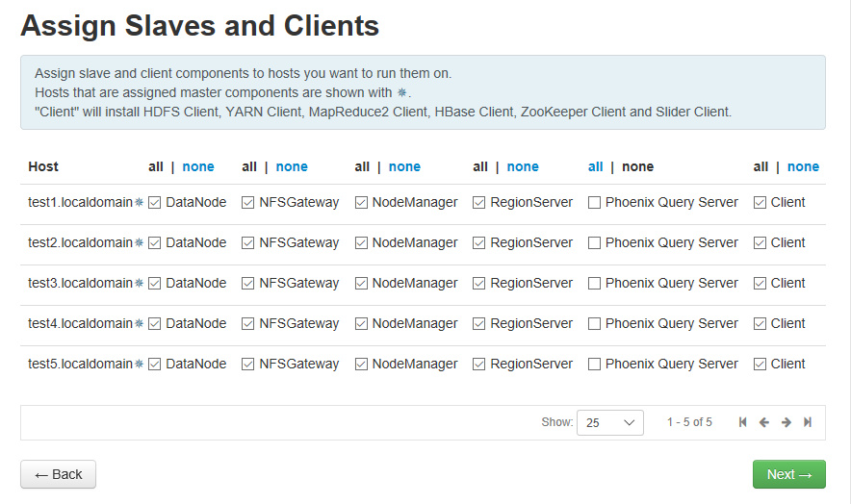Open the Show rows-per-page dropdown
851x504 pixels.
tap(610, 422)
